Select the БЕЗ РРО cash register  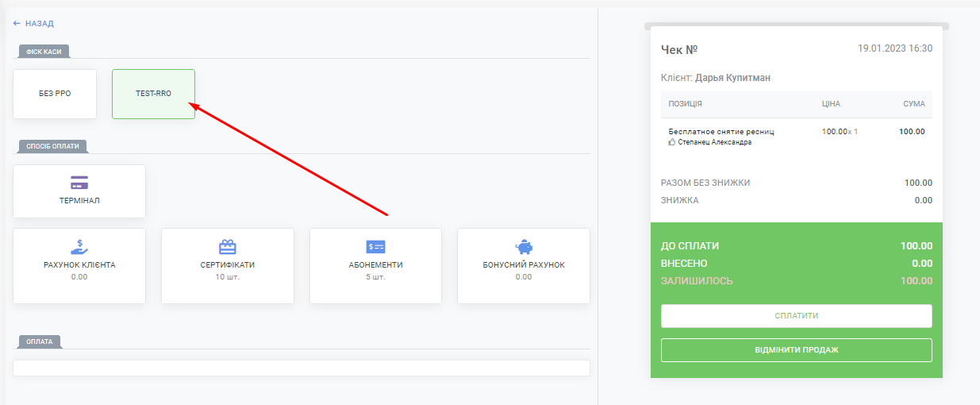55,94
